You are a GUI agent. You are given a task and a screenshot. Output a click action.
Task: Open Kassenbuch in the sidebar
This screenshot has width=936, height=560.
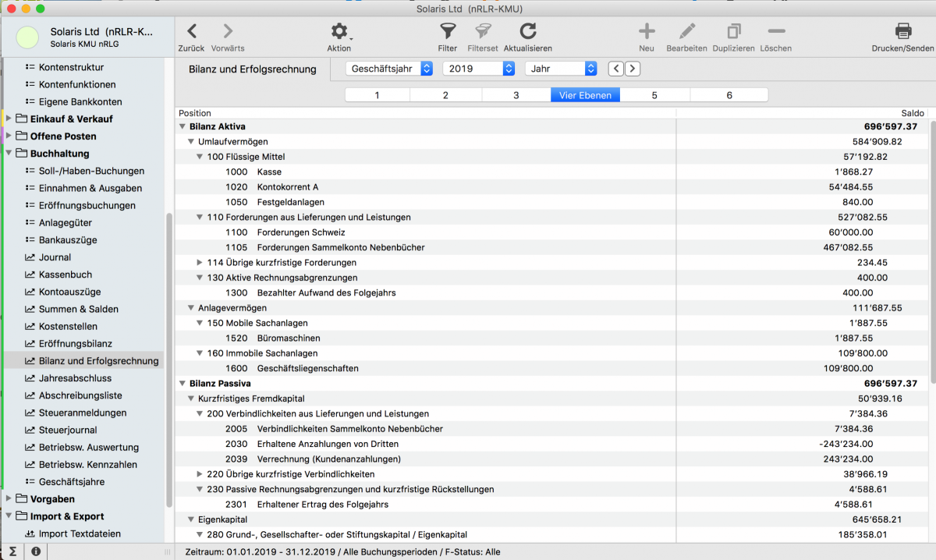pos(66,275)
